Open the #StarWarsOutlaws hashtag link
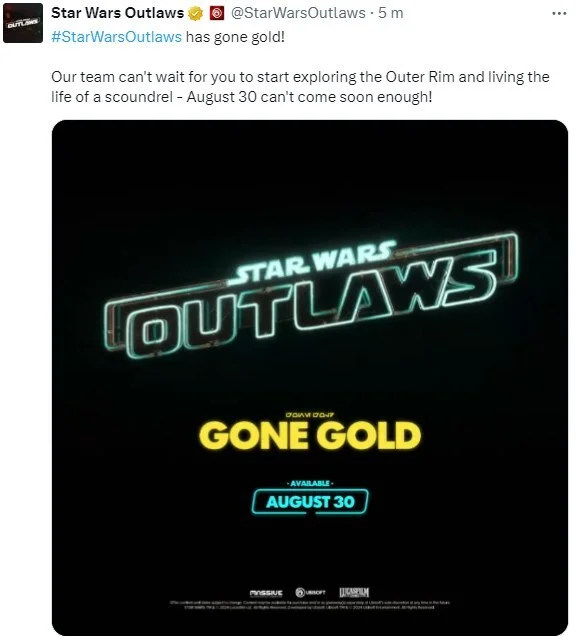 tap(116, 37)
